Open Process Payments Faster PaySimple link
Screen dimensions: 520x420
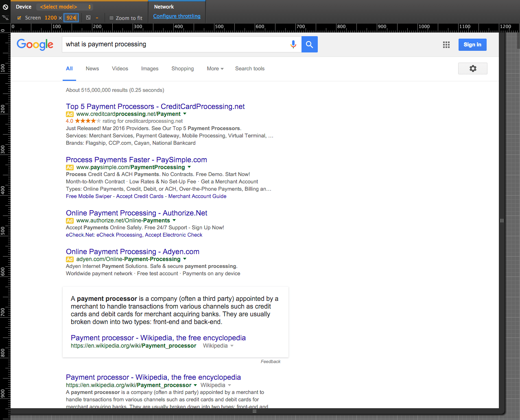(x=136, y=160)
